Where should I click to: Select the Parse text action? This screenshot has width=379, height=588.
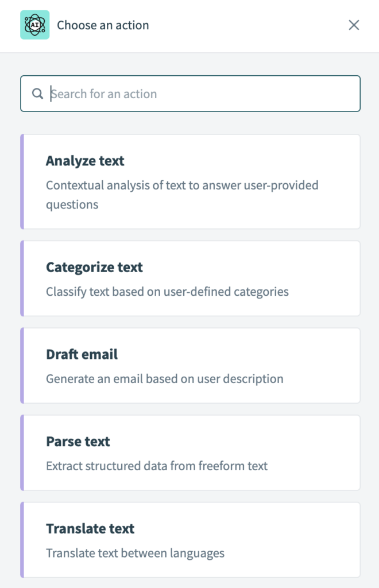point(78,442)
